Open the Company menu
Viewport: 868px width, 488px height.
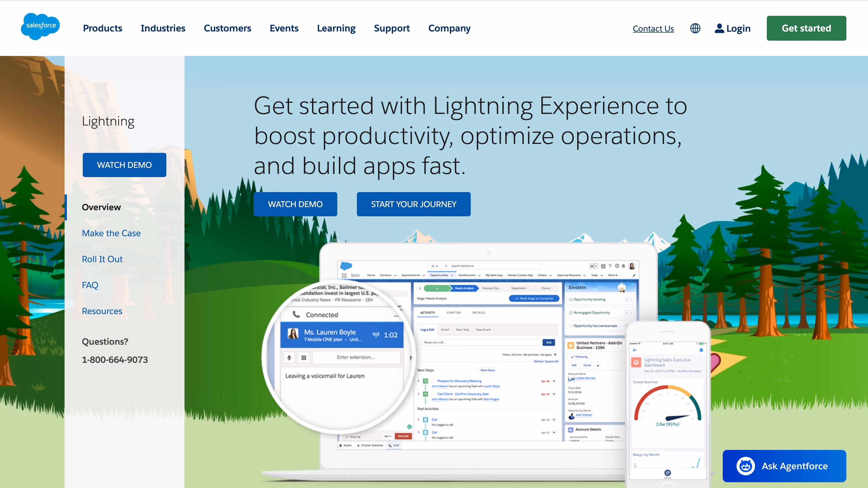(449, 28)
